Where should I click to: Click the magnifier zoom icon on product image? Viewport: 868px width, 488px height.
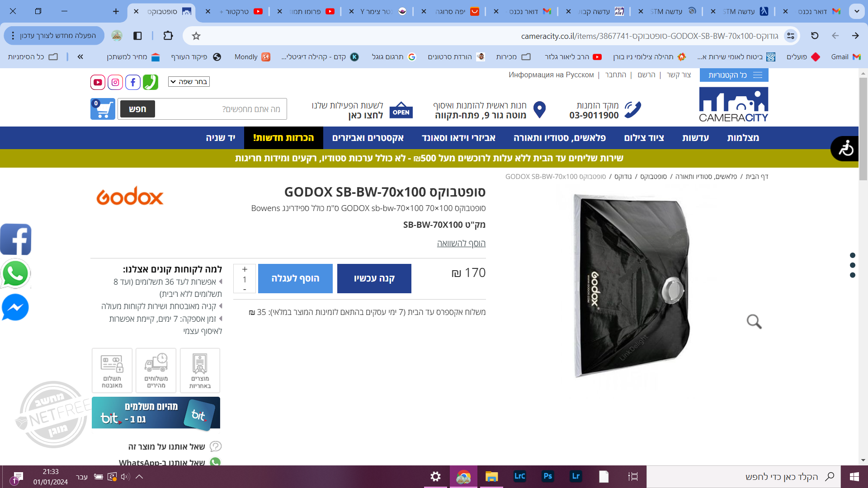coord(754,322)
